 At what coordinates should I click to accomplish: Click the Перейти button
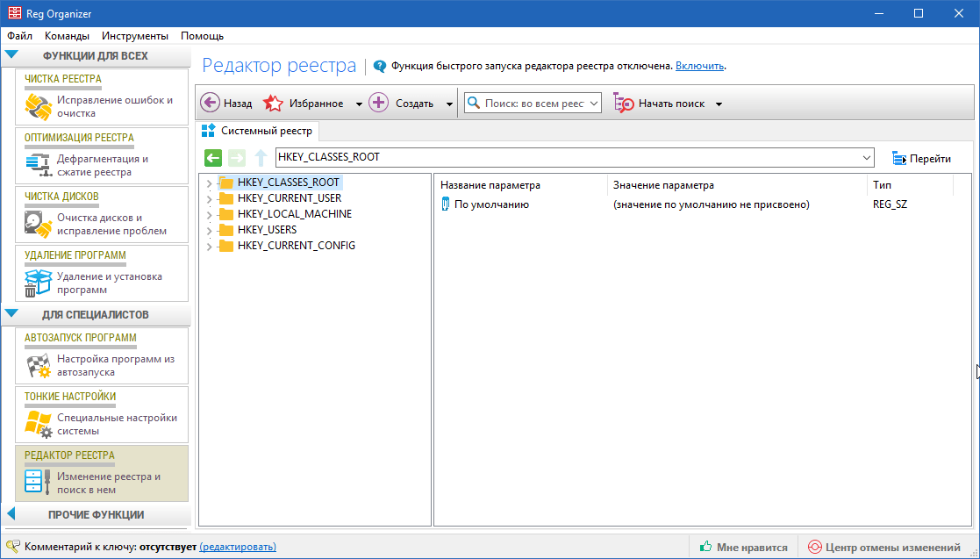pyautogui.click(x=921, y=159)
